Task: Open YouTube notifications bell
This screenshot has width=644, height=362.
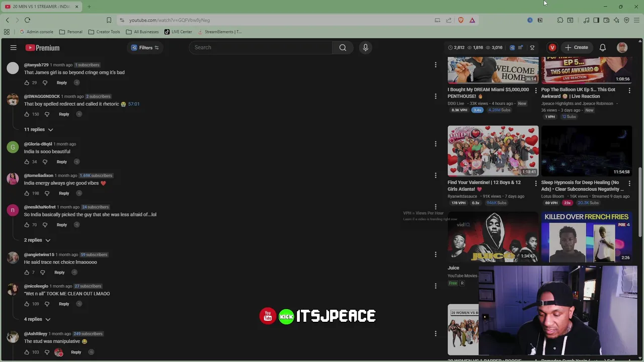Action: [x=602, y=48]
